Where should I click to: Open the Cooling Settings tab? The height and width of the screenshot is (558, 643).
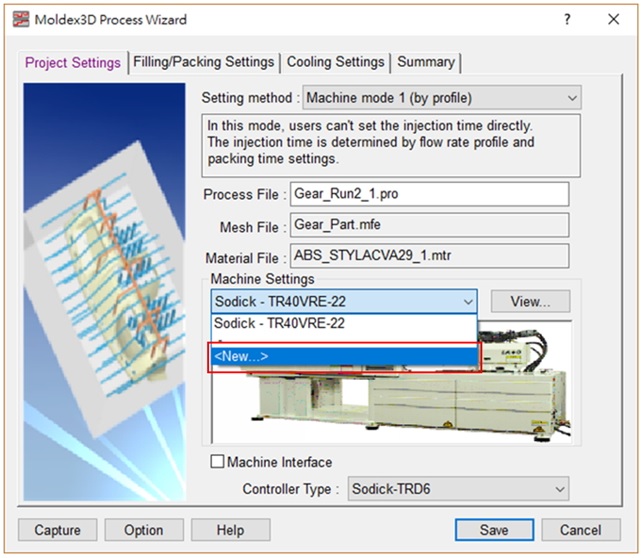tap(335, 62)
